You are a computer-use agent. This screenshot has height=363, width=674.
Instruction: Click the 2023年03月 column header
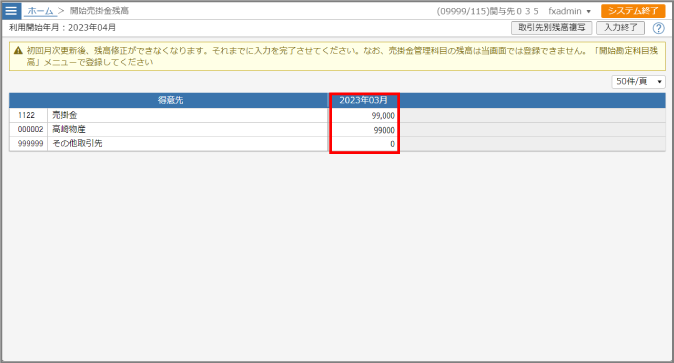pos(363,100)
